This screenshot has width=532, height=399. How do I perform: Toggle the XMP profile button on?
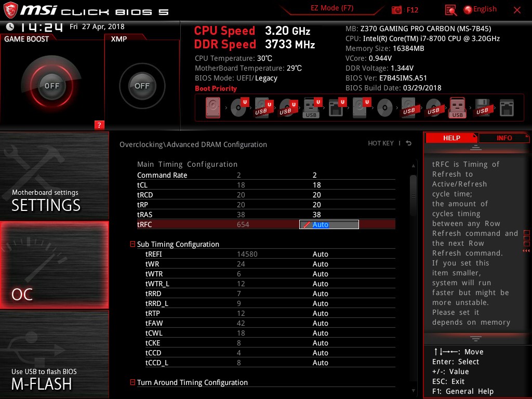point(142,86)
